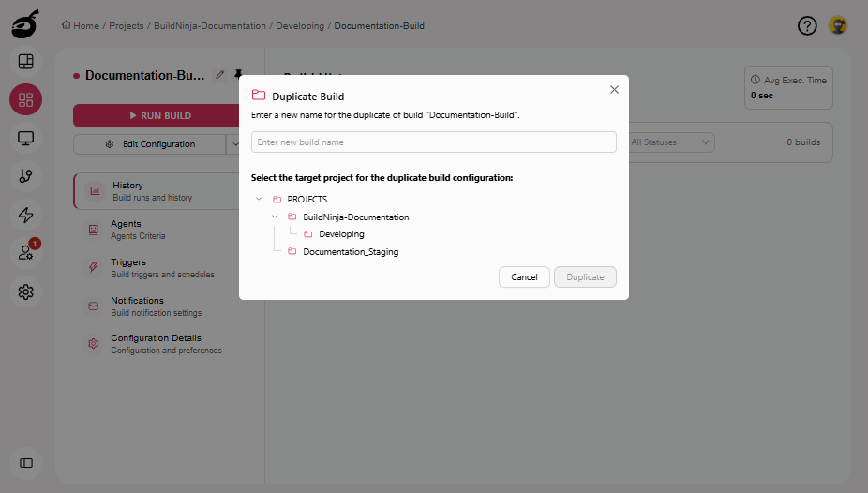
Task: Open BuildNinja-Documentation breadcrumb link
Action: [210, 25]
